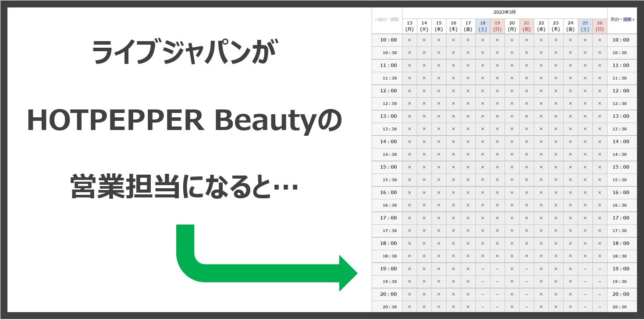Select the 26 (日) date header

[x=600, y=26]
